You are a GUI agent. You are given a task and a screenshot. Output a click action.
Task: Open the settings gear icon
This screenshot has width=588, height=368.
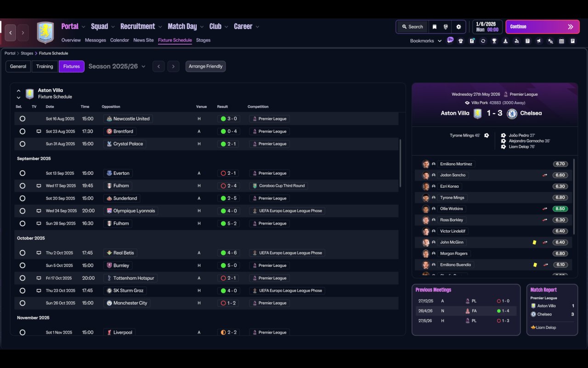pyautogui.click(x=458, y=27)
